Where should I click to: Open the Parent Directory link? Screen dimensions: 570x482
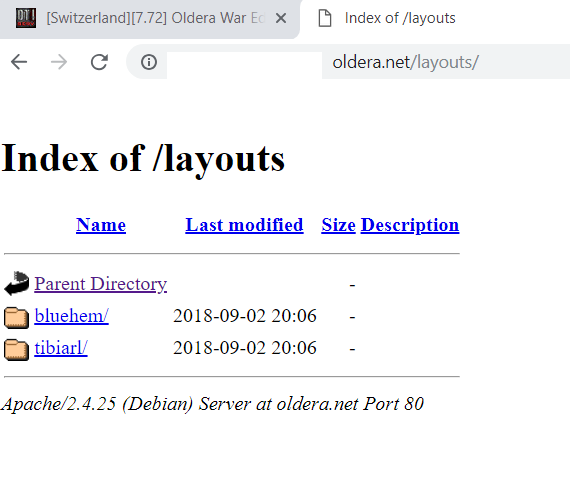click(101, 284)
